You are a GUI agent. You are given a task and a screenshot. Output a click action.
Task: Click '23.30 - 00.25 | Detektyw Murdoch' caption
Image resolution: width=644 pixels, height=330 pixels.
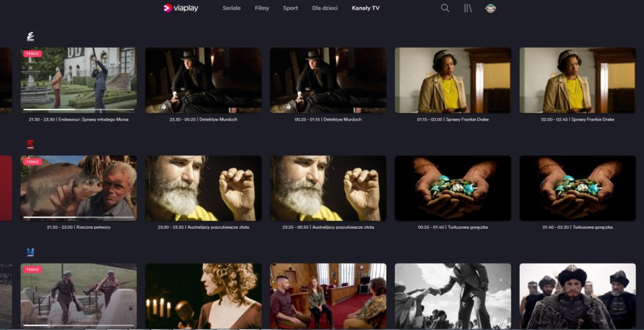coord(204,120)
